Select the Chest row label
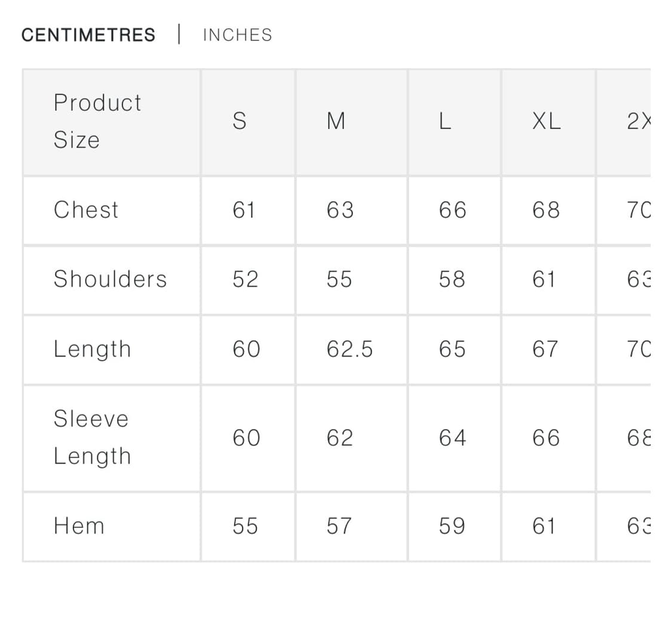The image size is (672, 639). [86, 210]
